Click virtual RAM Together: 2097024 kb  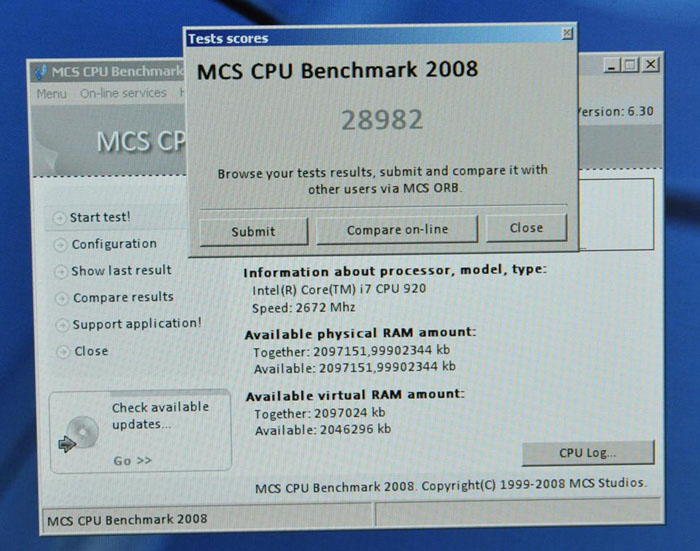pos(320,413)
